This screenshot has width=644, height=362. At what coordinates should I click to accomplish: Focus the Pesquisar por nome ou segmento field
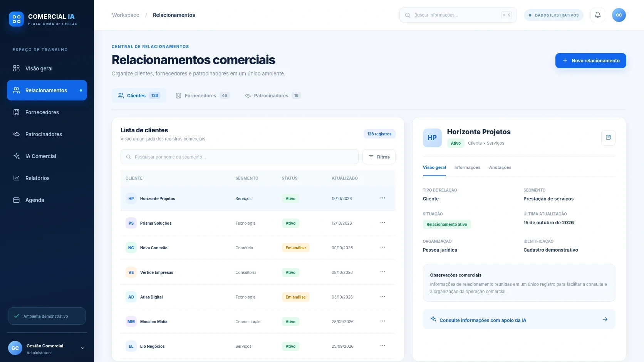pyautogui.click(x=239, y=157)
